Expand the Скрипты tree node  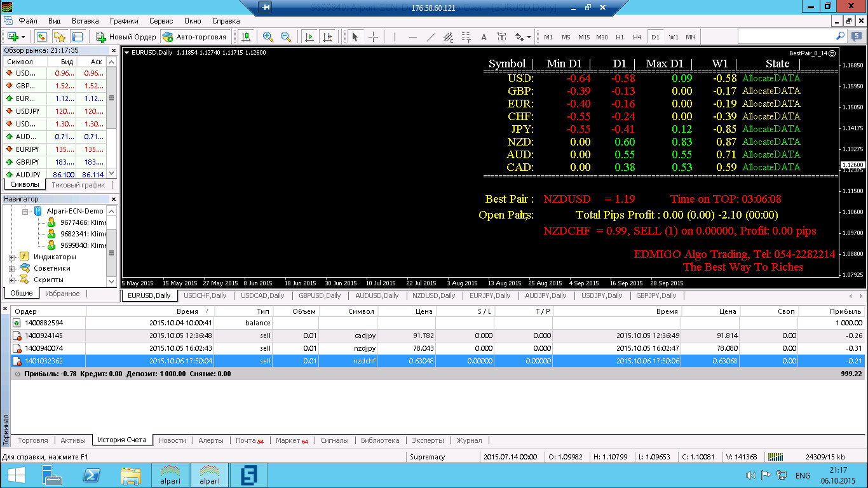[x=12, y=280]
